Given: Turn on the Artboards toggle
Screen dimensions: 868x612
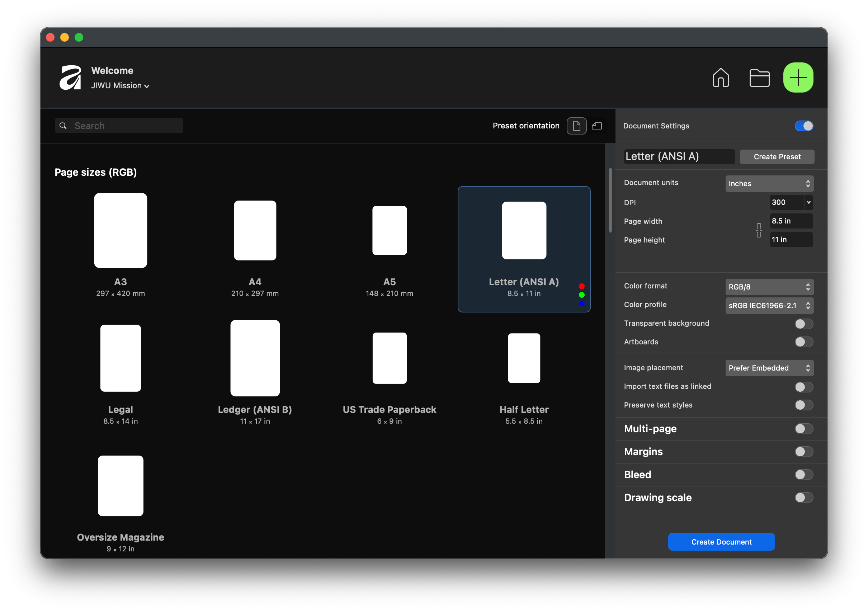Looking at the screenshot, I should 803,342.
